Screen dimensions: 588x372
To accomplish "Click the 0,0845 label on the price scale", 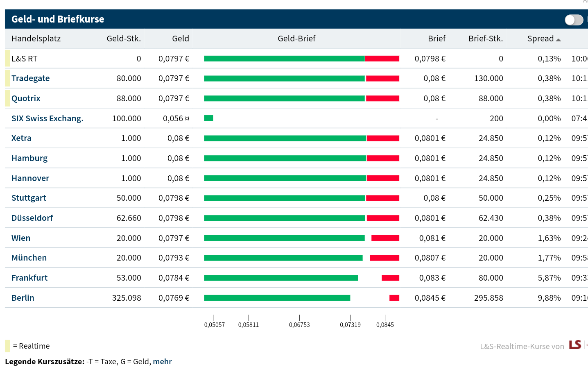I will pos(385,324).
